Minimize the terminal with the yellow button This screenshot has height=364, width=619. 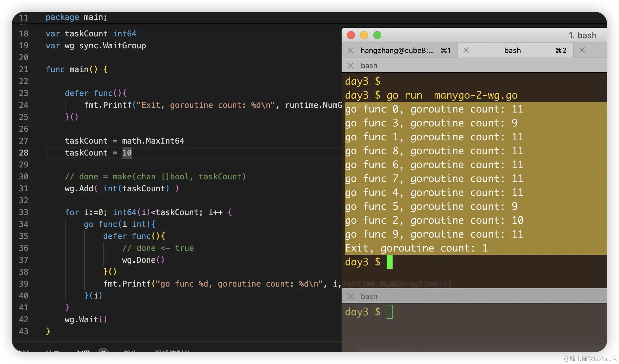click(364, 35)
